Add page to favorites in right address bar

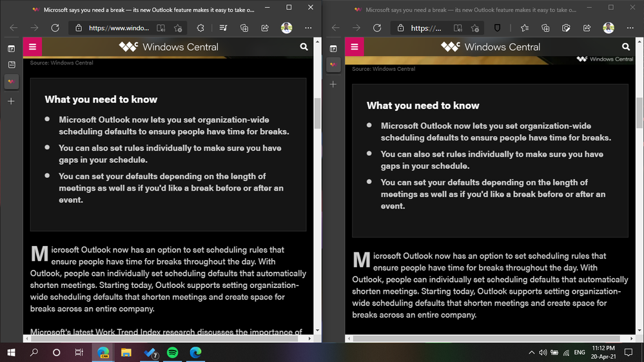click(475, 28)
